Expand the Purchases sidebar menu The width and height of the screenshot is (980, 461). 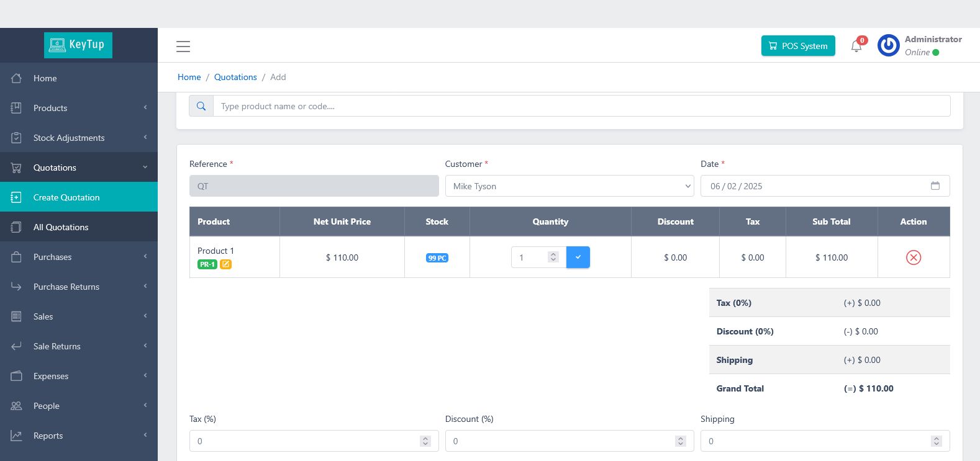tap(79, 257)
